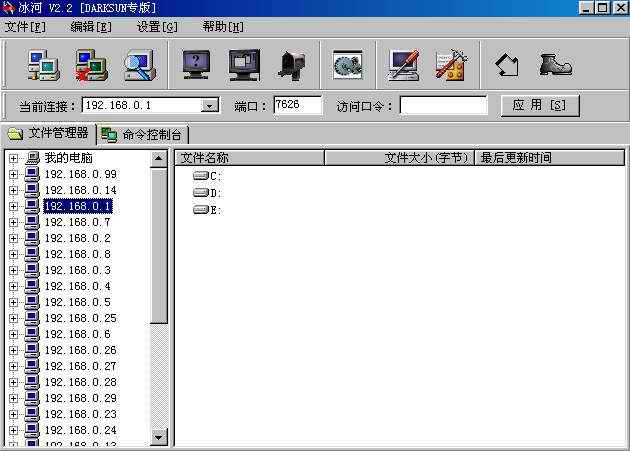Viewport: 630px width, 451px height.
Task: Expand the 192.168.0.14 node
Action: pyautogui.click(x=13, y=190)
